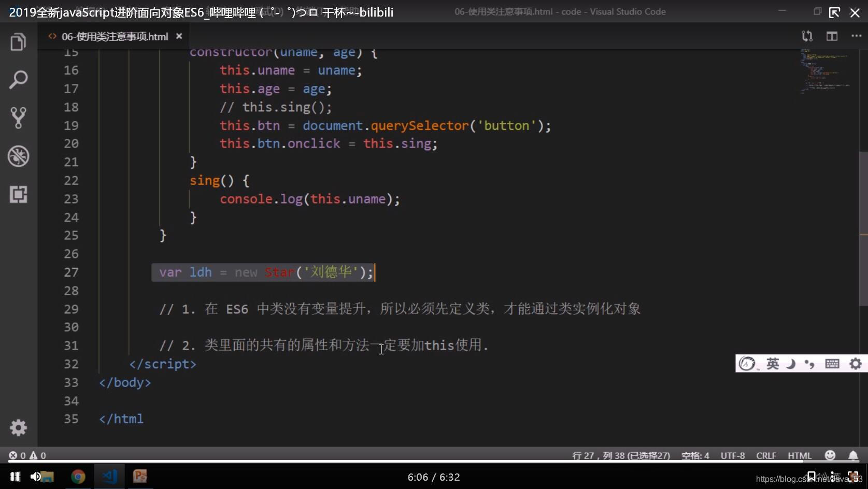Click line and column indicator 行 27, 列 38

coord(621,455)
